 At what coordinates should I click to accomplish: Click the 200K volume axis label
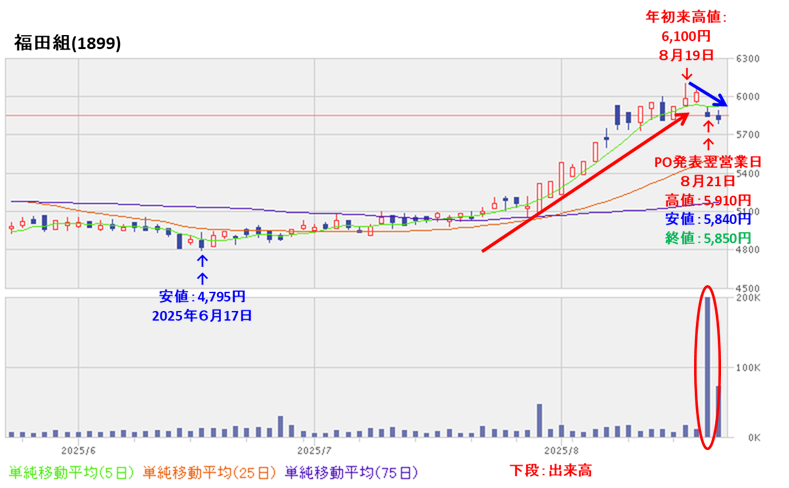tap(748, 298)
